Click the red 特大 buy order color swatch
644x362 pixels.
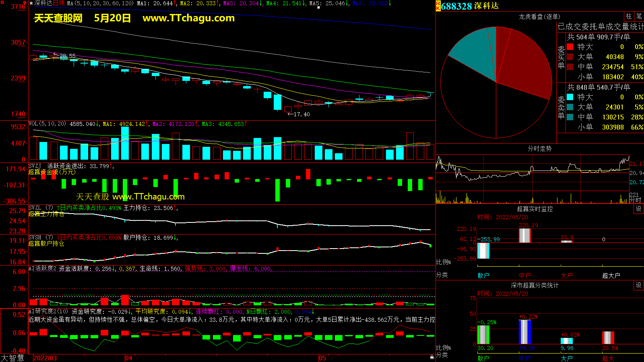(x=570, y=47)
